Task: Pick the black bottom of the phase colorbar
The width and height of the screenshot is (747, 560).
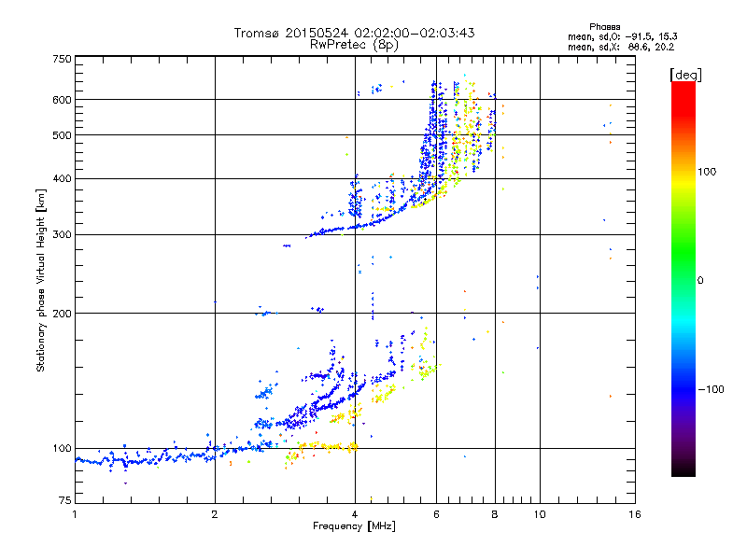Action: [x=684, y=470]
